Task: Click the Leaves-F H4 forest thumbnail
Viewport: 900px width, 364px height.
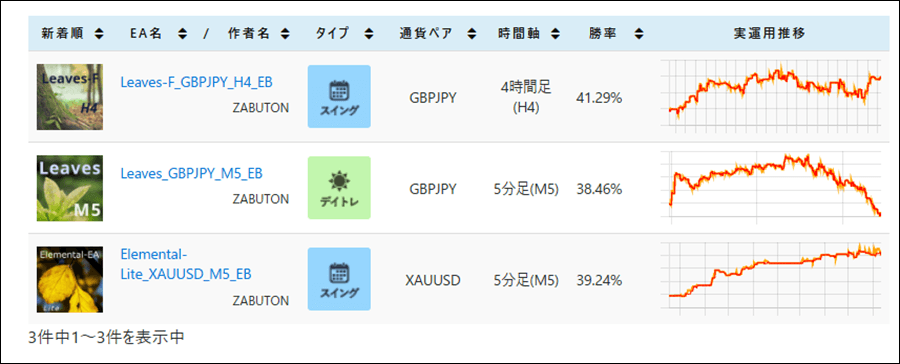Action: coord(69,96)
